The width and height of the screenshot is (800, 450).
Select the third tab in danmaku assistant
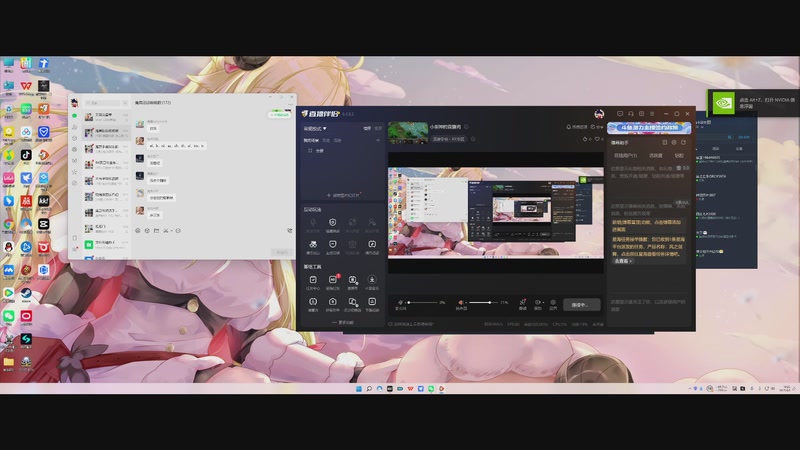(679, 156)
